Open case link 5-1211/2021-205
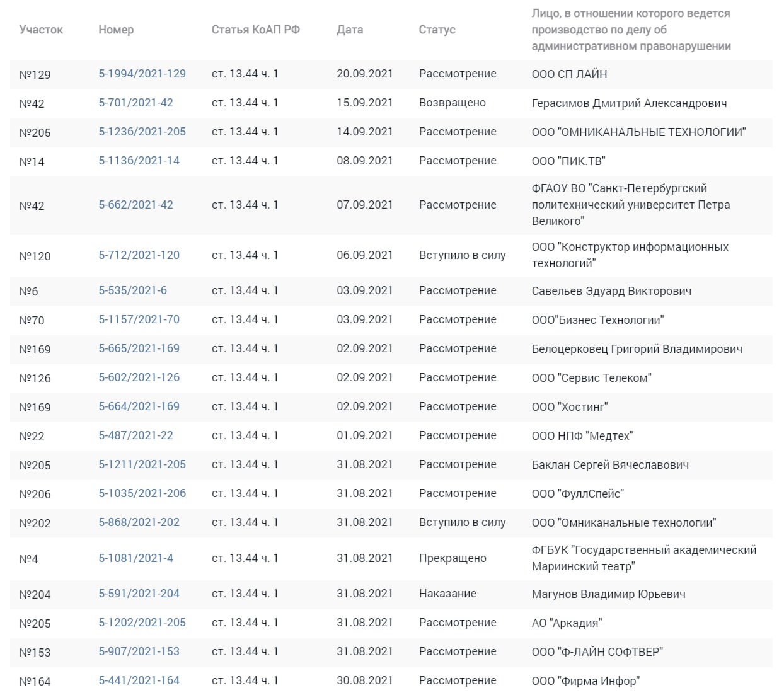784x700 pixels. [142, 464]
